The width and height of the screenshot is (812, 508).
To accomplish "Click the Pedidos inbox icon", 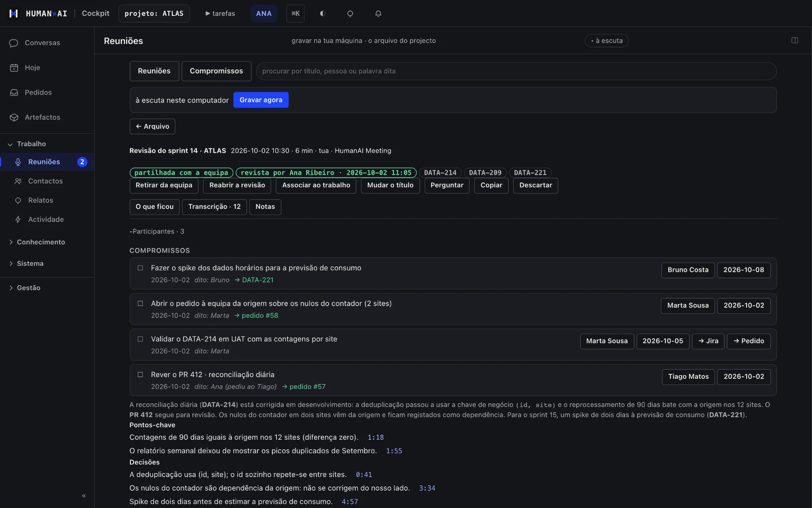I will 14,93.
